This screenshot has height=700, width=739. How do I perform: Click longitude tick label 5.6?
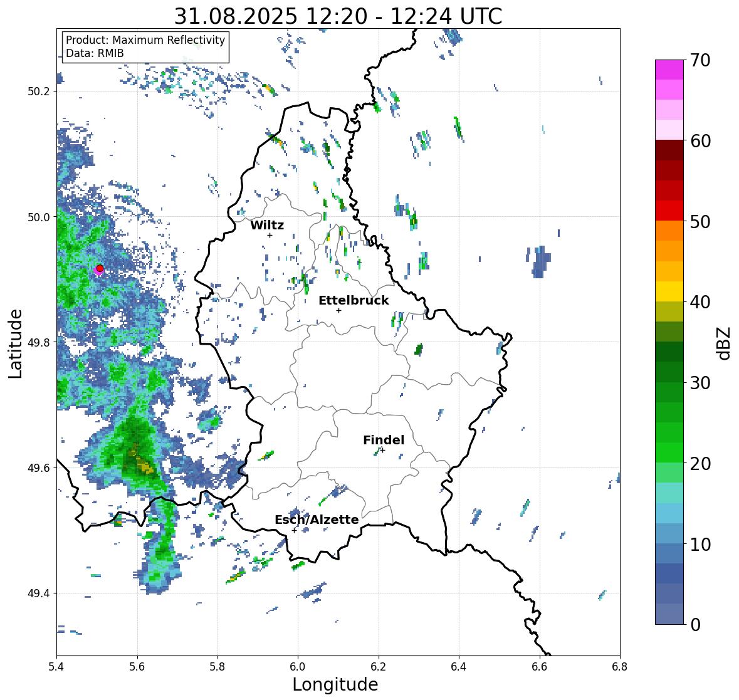pyautogui.click(x=137, y=667)
